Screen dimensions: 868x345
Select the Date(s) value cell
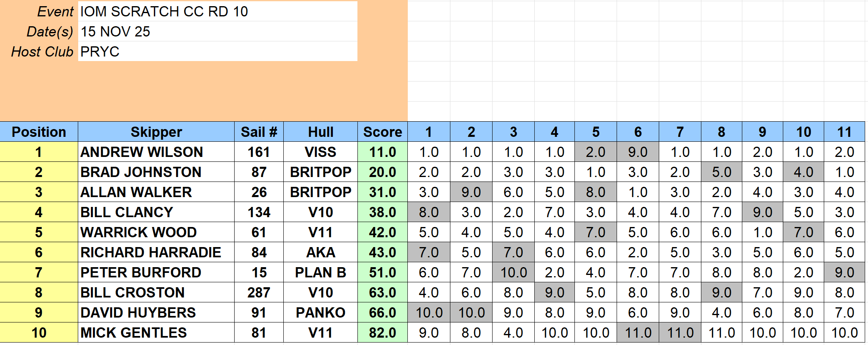coord(217,32)
